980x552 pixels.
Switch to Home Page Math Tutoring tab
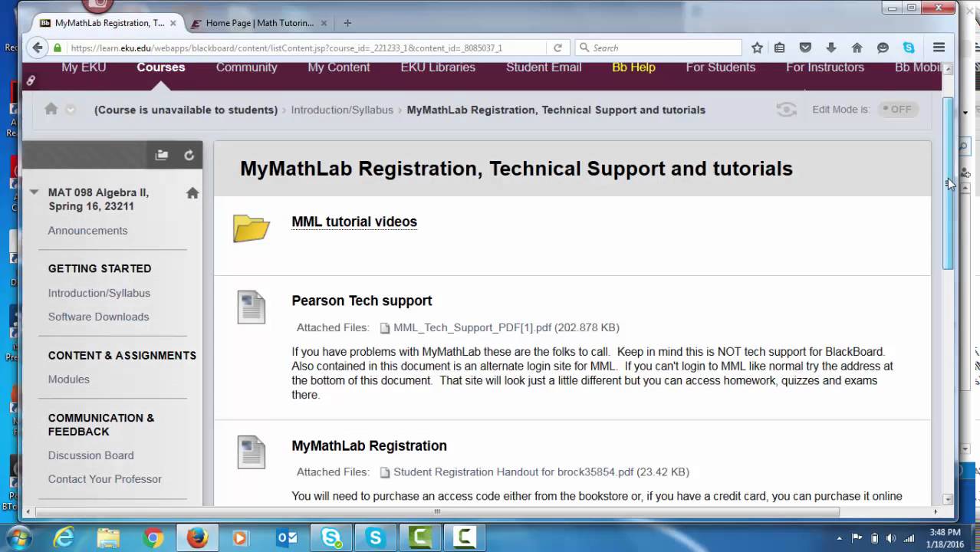coord(260,23)
